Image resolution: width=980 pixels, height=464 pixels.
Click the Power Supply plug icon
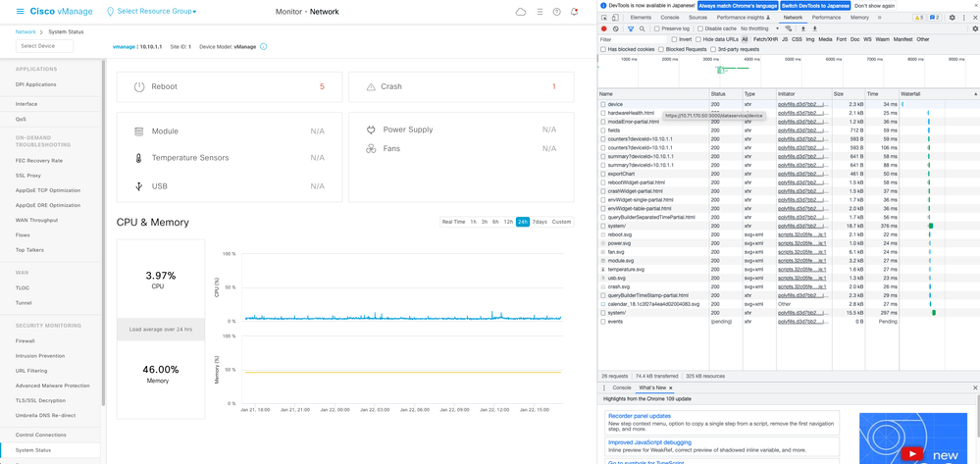370,129
